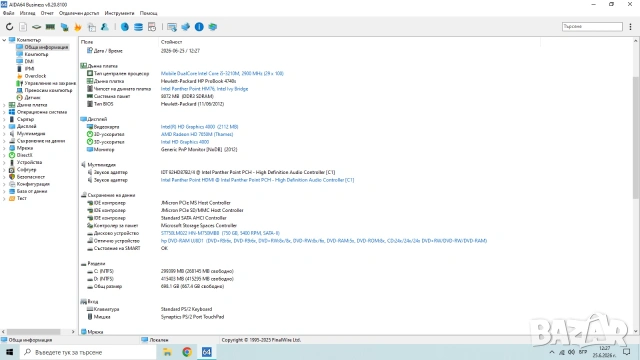Open File Explorer from the taskbar
Image resolution: width=640 pixels, height=360 pixels.
167,352
